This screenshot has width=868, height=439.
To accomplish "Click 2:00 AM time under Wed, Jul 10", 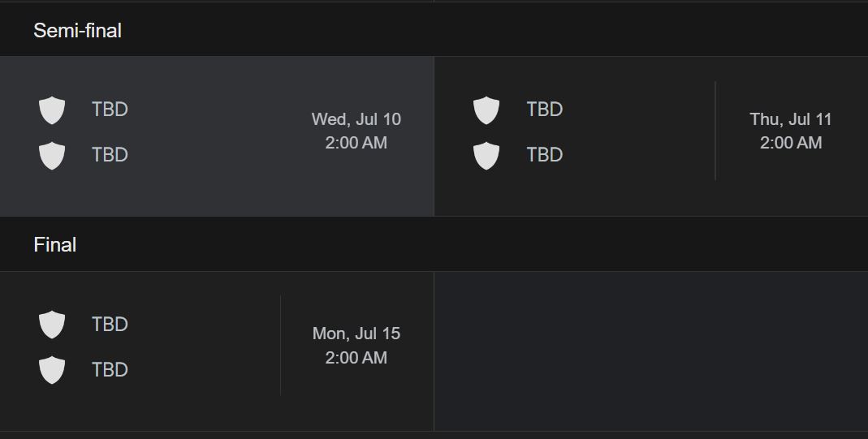I will [x=356, y=143].
